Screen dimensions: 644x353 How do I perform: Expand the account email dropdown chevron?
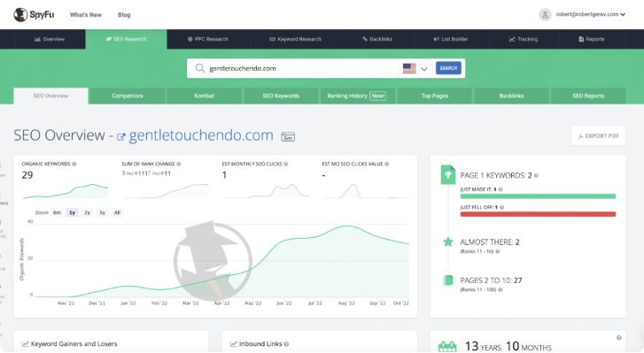(623, 15)
